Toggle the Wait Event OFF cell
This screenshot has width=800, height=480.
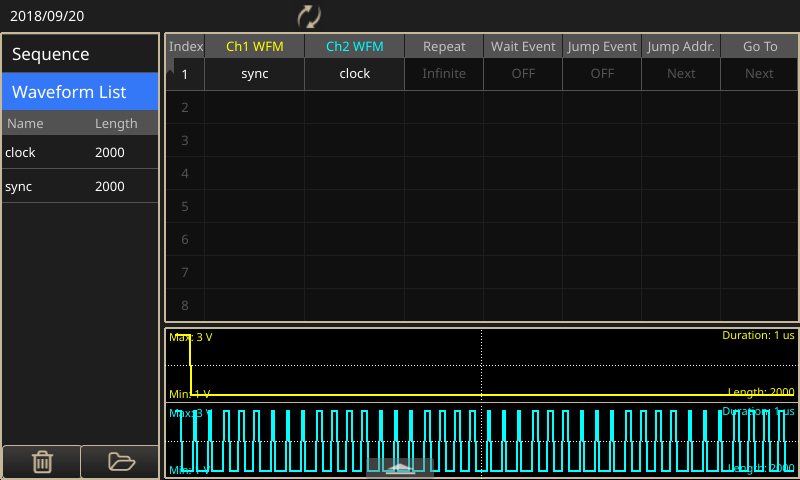(523, 73)
